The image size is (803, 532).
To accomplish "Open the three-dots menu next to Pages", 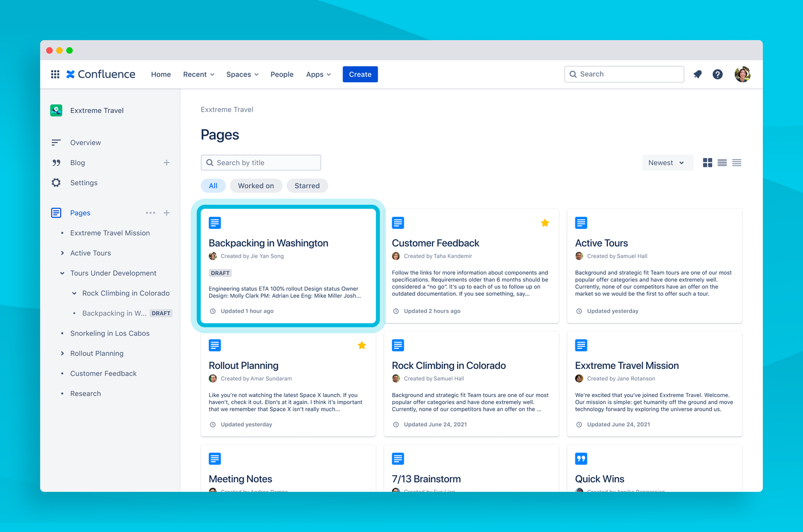I will (x=150, y=213).
